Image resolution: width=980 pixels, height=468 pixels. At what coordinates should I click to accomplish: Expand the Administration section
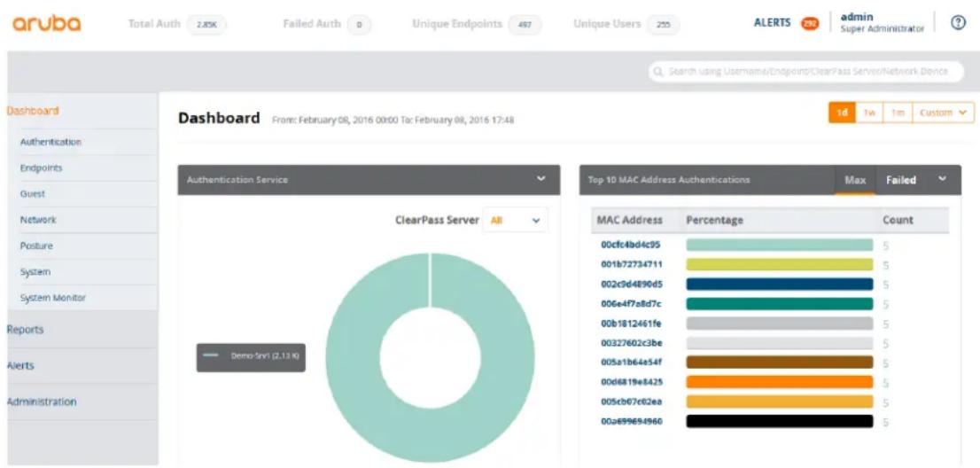tap(42, 402)
